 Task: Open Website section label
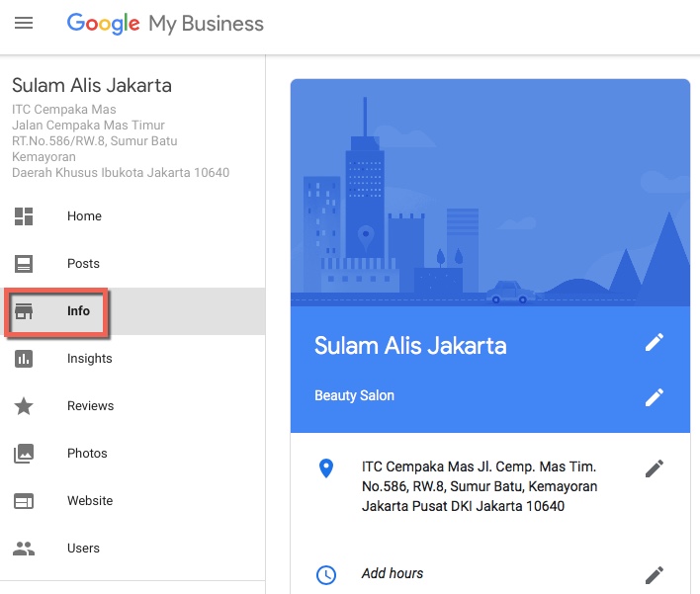pyautogui.click(x=90, y=501)
